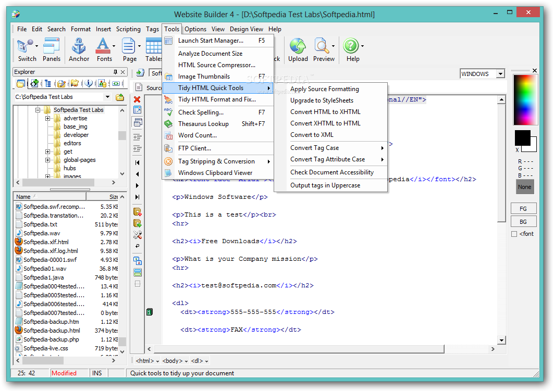Image resolution: width=554 pixels, height=392 pixels.
Task: Open Tag Stripping & Conversion submenu
Action: pos(218,161)
